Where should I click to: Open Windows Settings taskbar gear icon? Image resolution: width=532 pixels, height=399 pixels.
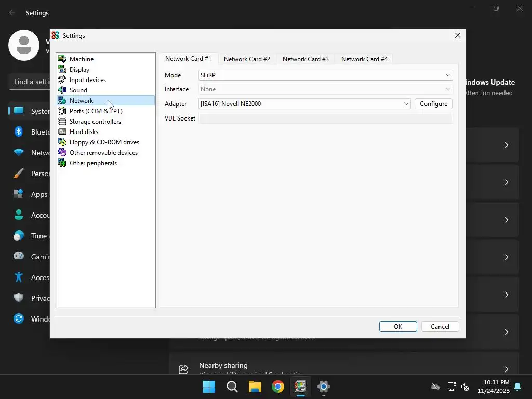[323, 387]
